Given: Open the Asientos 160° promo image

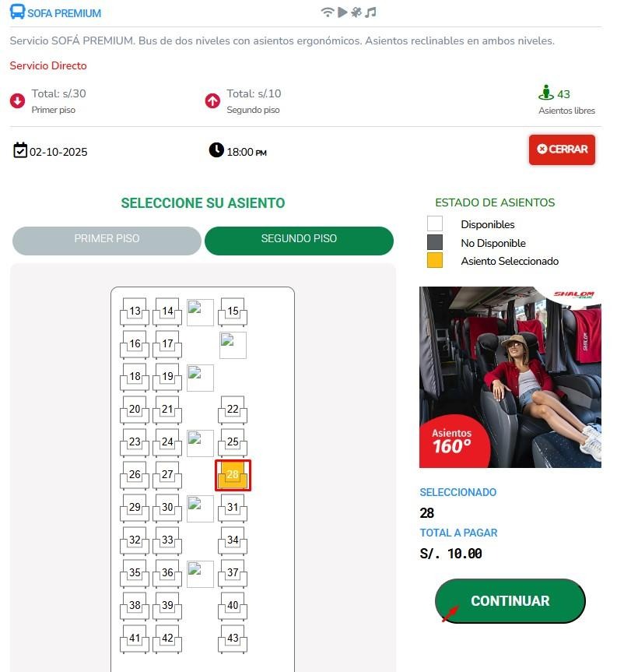Looking at the screenshot, I should (510, 377).
